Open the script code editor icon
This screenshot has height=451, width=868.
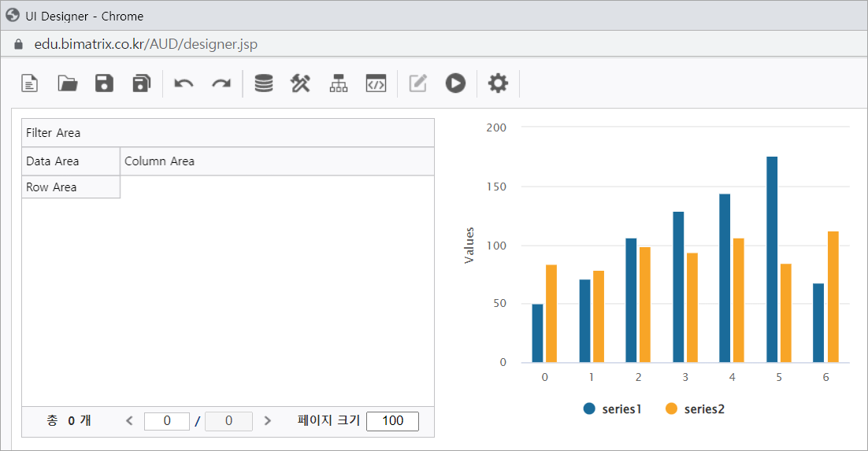376,83
